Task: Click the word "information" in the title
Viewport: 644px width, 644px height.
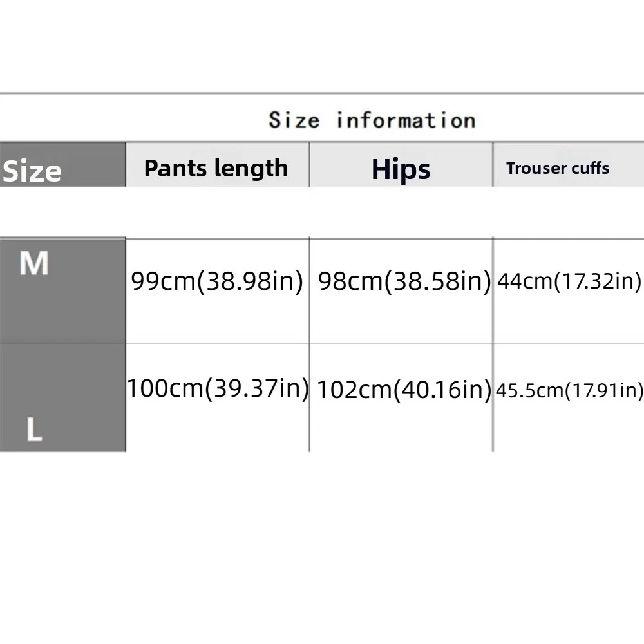Action: coord(406,120)
